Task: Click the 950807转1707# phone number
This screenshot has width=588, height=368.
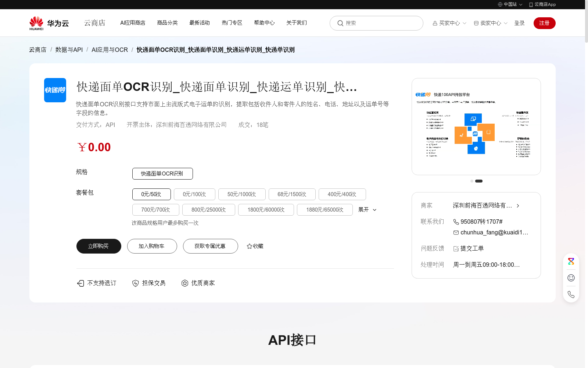Action: click(481, 222)
